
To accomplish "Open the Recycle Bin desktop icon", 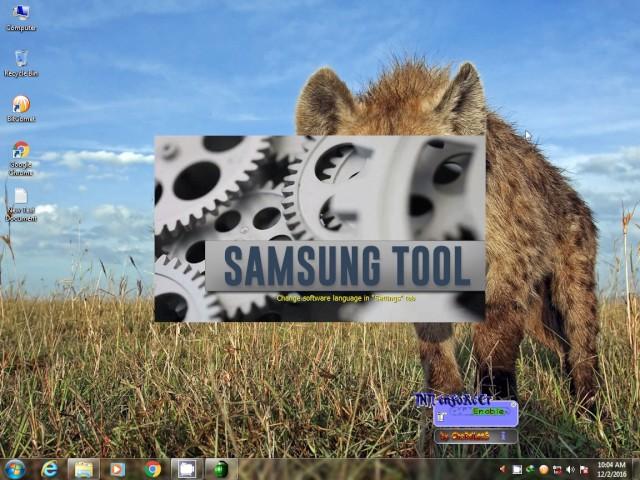I will 21,64.
